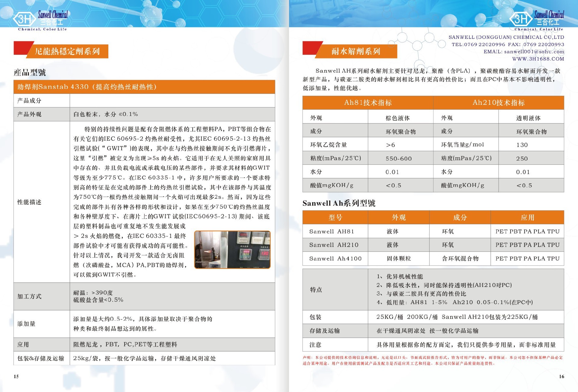Select the Sanwell AH81 table row
The width and height of the screenshot is (578, 392).
(331, 232)
